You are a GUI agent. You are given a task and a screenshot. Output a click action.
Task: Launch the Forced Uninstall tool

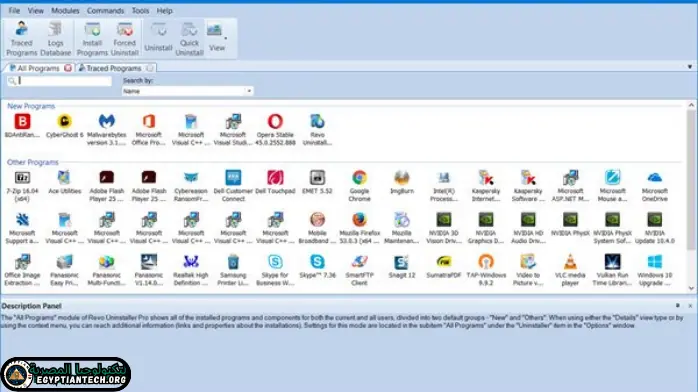[125, 39]
